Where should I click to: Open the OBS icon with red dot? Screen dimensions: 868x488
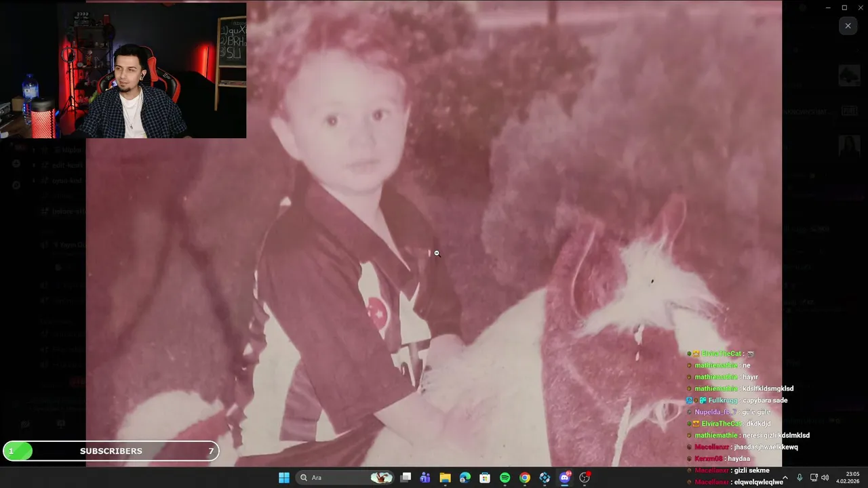point(585,478)
